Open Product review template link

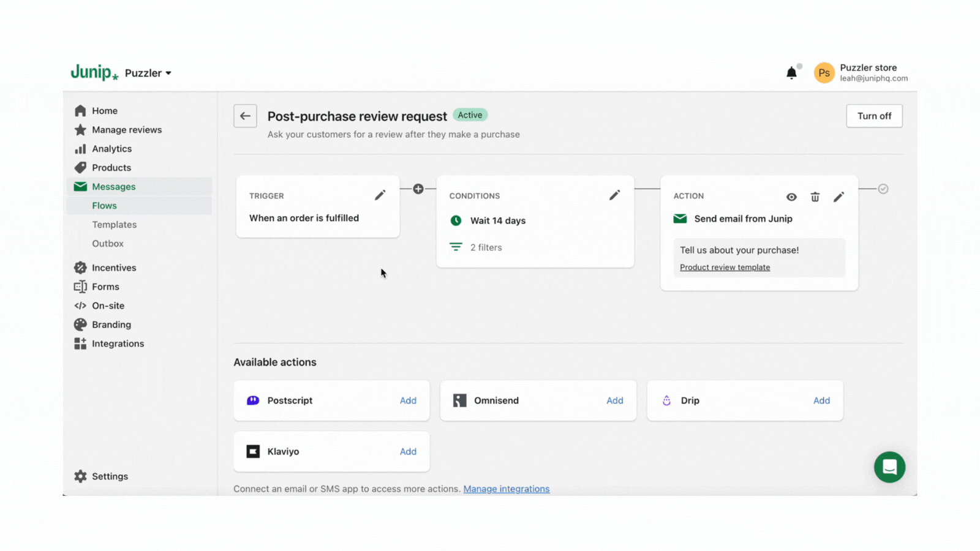point(725,268)
